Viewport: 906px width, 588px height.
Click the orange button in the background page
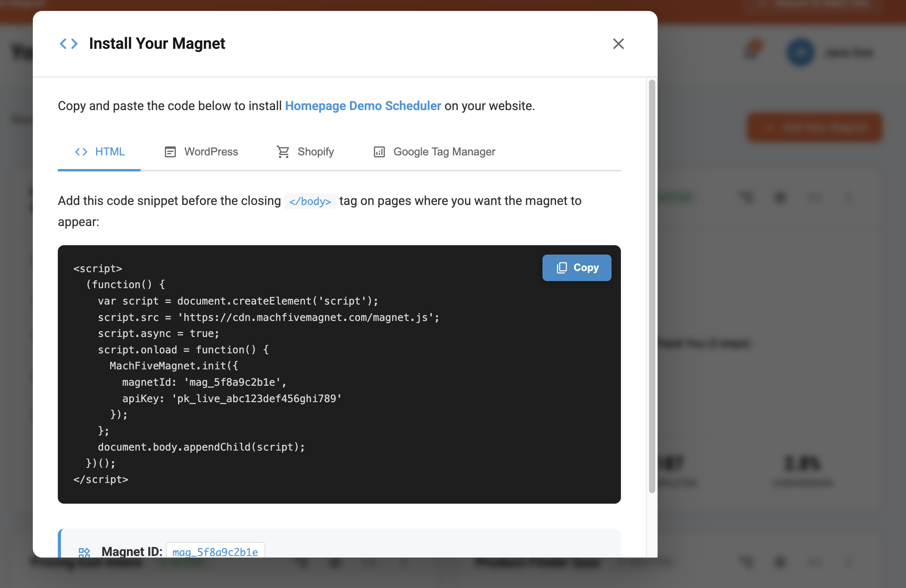814,127
